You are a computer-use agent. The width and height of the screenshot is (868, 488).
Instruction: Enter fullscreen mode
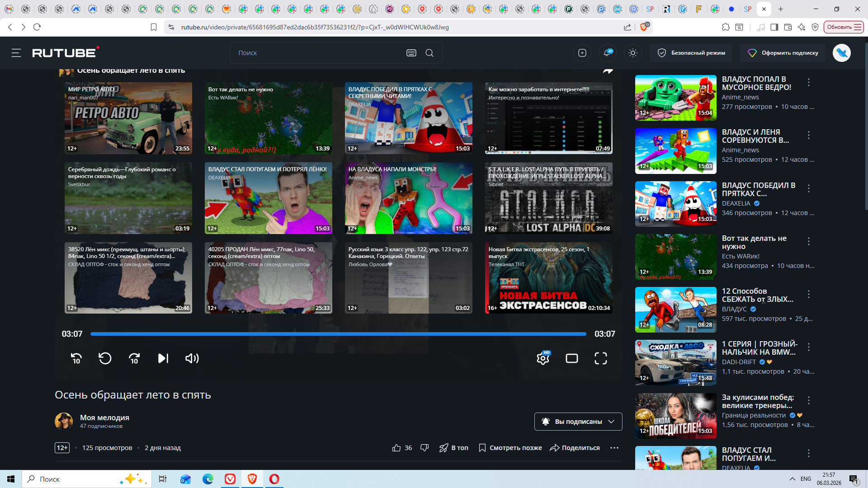[600, 358]
